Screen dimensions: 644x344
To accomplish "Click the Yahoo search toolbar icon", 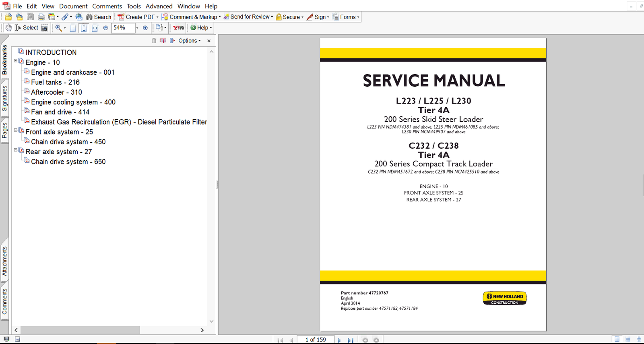I will [178, 28].
